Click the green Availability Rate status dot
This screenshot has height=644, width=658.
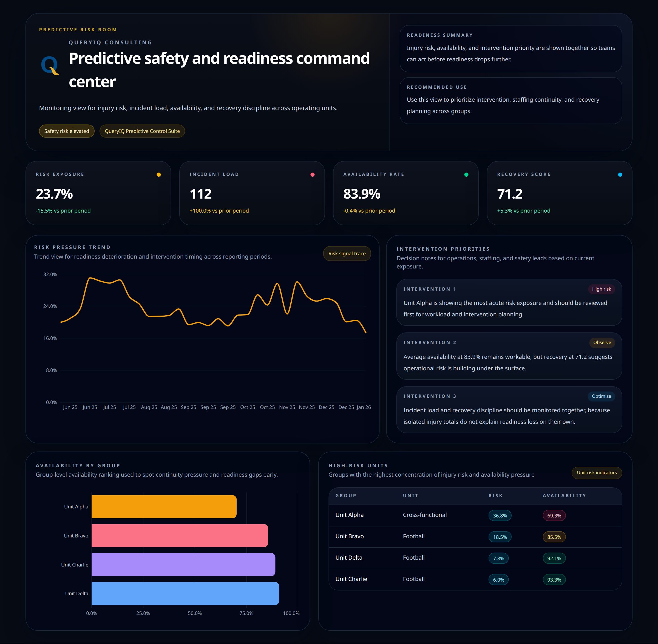click(x=466, y=174)
